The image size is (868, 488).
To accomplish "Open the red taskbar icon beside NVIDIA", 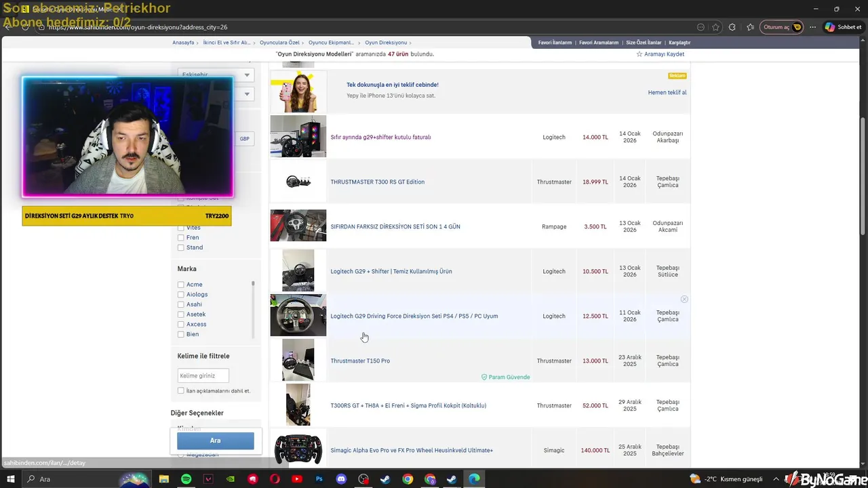I will 253,479.
